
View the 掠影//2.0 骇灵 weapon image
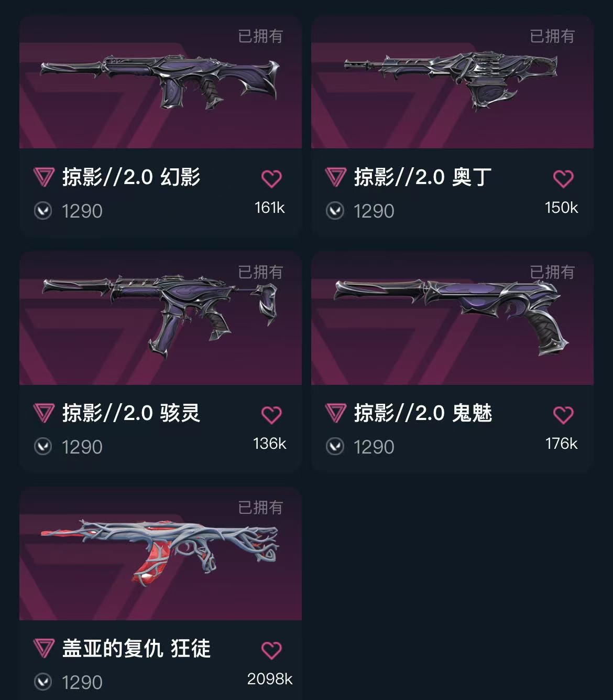click(x=160, y=318)
